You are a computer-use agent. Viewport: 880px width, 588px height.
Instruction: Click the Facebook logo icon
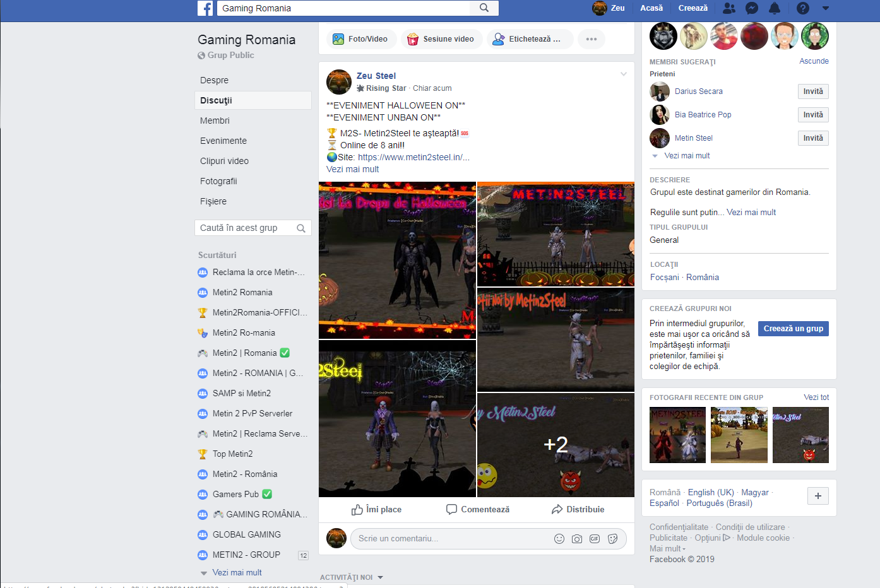205,8
